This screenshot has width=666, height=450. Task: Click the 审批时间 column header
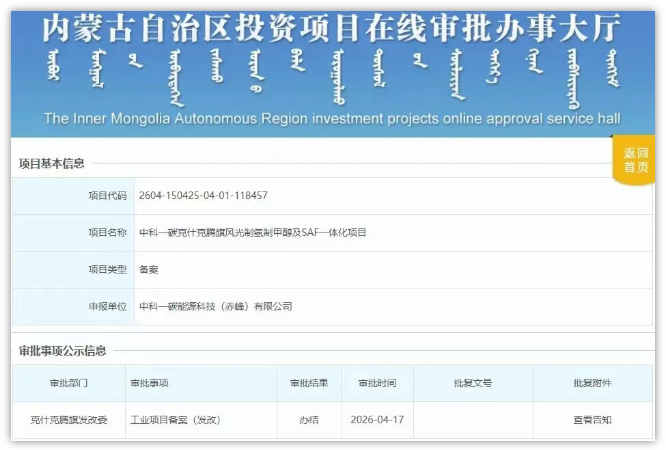point(376,383)
